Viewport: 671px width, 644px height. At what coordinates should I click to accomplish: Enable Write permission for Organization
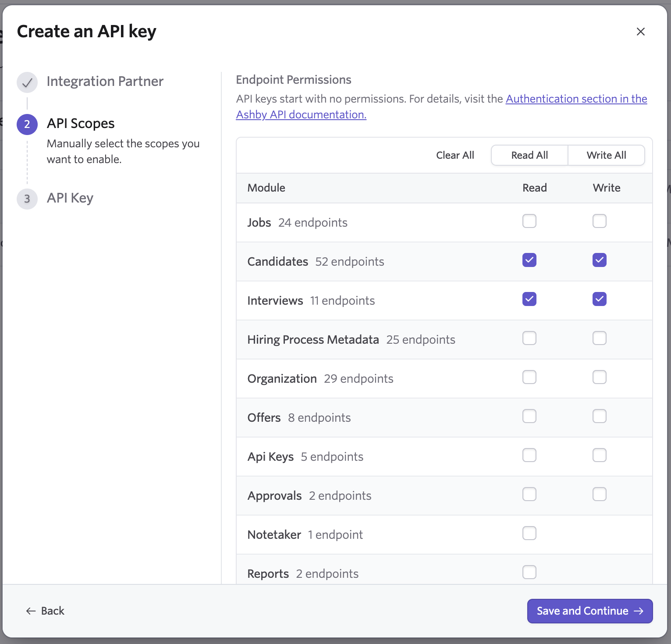599,377
